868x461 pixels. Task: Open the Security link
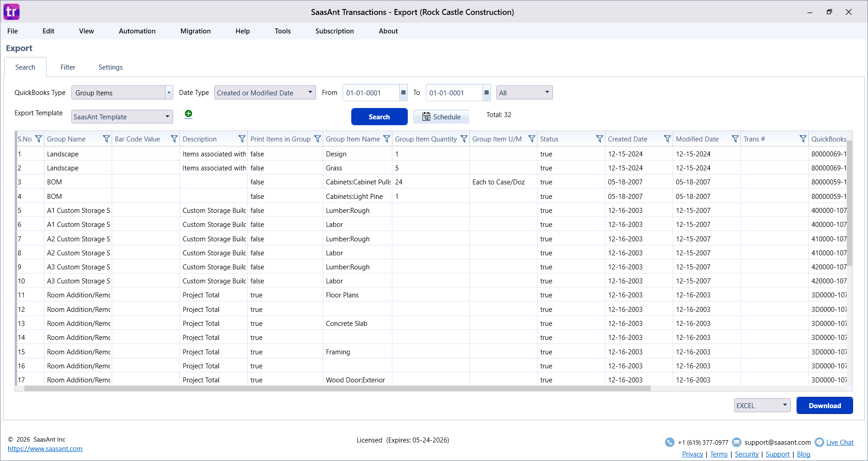click(747, 454)
